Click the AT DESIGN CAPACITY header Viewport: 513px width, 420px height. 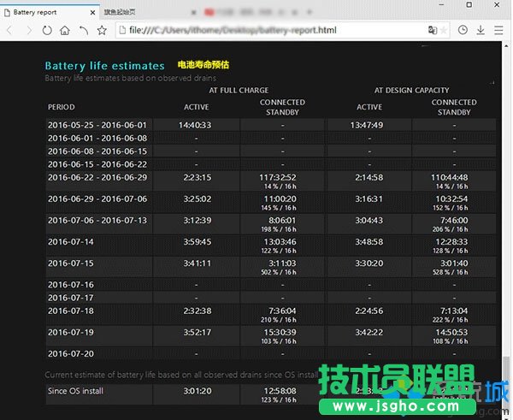click(411, 90)
